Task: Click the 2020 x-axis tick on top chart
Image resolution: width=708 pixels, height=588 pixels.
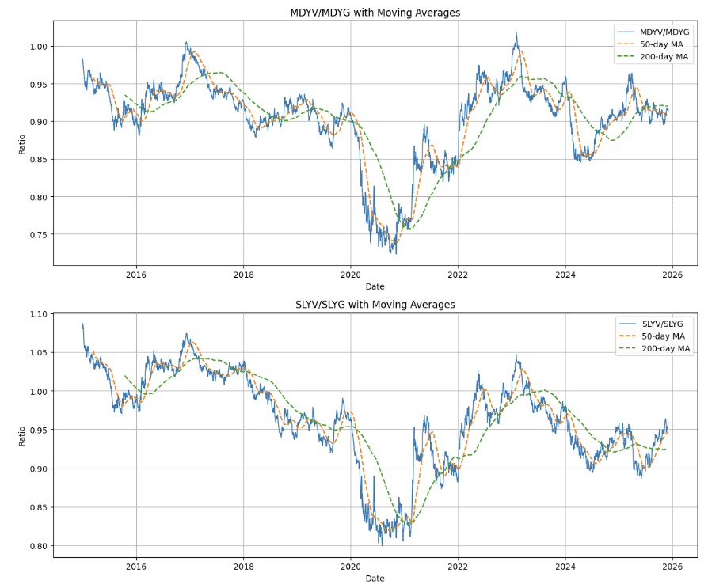Action: 350,274
